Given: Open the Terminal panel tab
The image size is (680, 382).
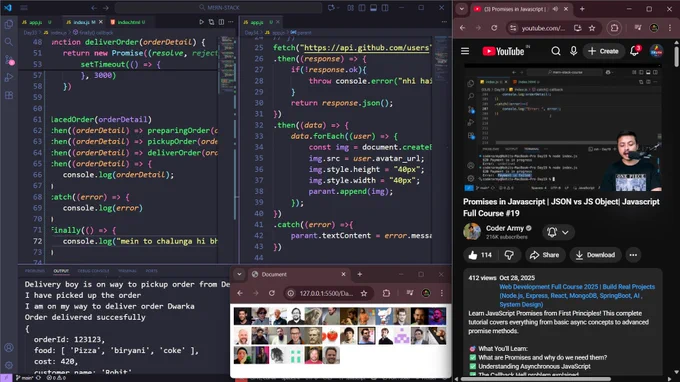Looking at the screenshot, I should pos(127,271).
